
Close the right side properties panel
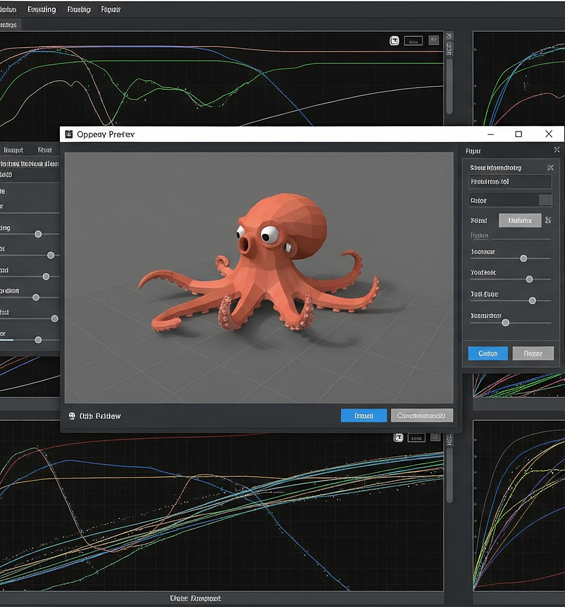pyautogui.click(x=556, y=150)
